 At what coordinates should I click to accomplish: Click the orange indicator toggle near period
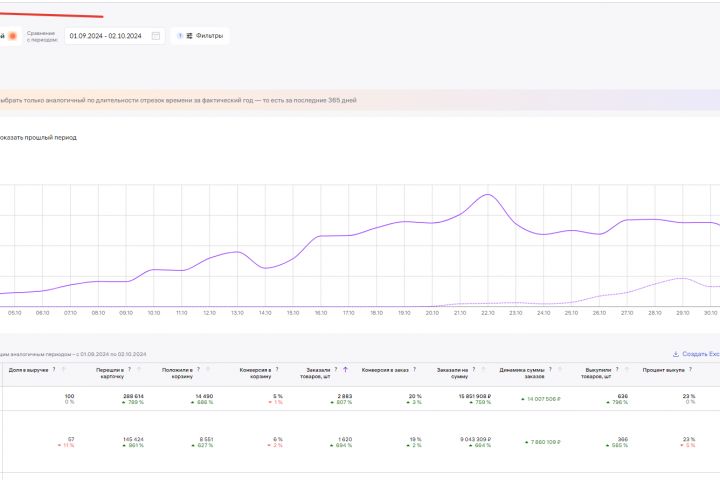12,36
